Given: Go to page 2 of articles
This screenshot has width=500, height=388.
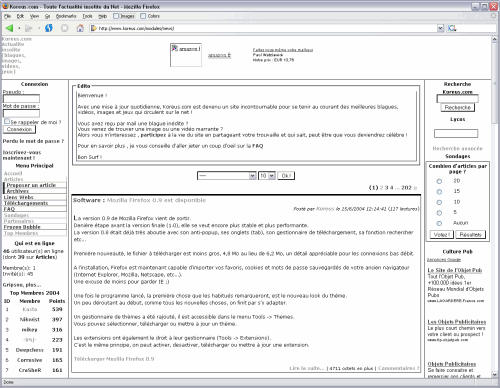Looking at the screenshot, I should (x=382, y=188).
